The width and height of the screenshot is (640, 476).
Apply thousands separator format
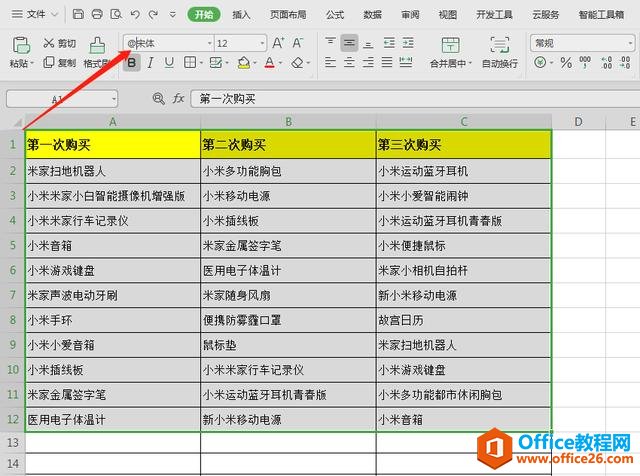(585, 62)
